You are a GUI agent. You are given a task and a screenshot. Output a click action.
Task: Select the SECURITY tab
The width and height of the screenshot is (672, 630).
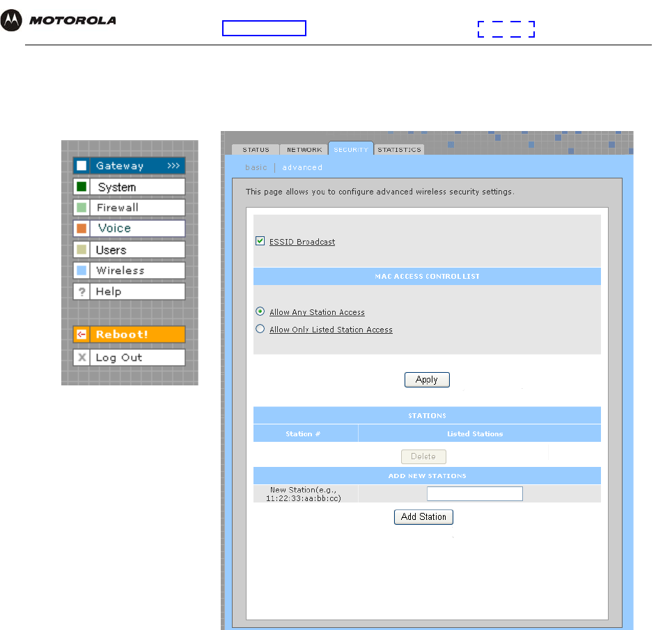point(351,149)
